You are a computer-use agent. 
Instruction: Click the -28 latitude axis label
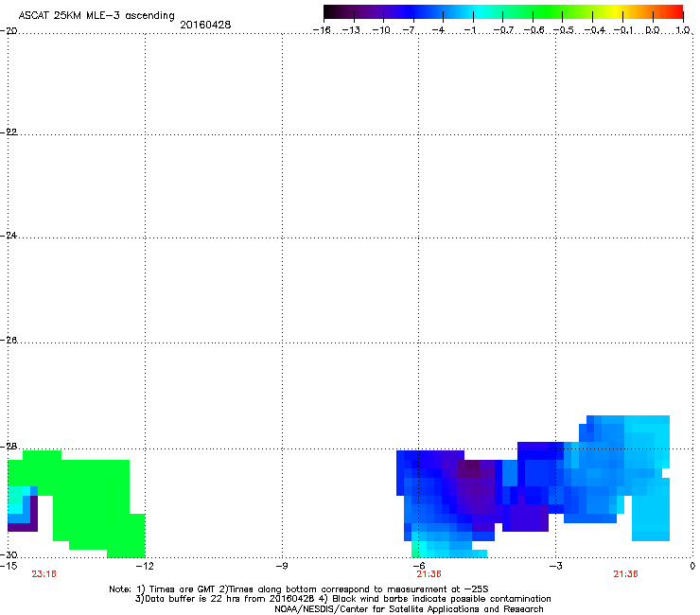9,447
